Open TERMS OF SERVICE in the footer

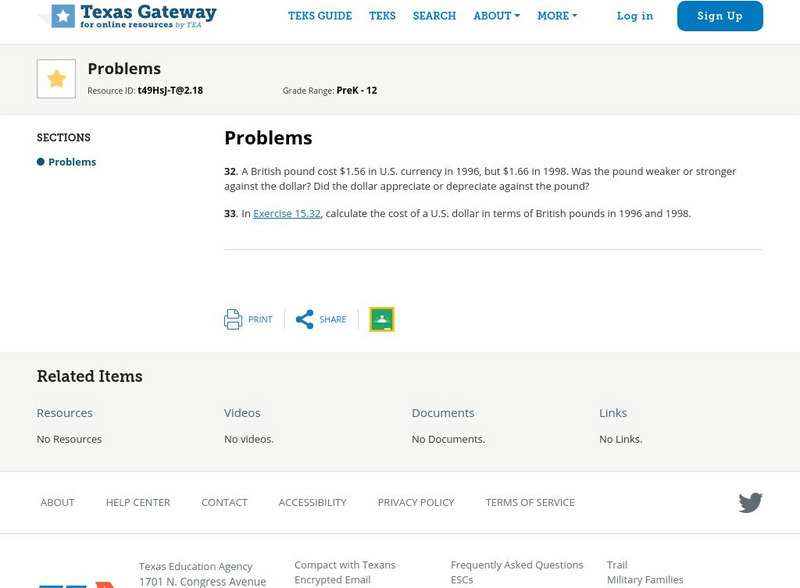tap(529, 502)
